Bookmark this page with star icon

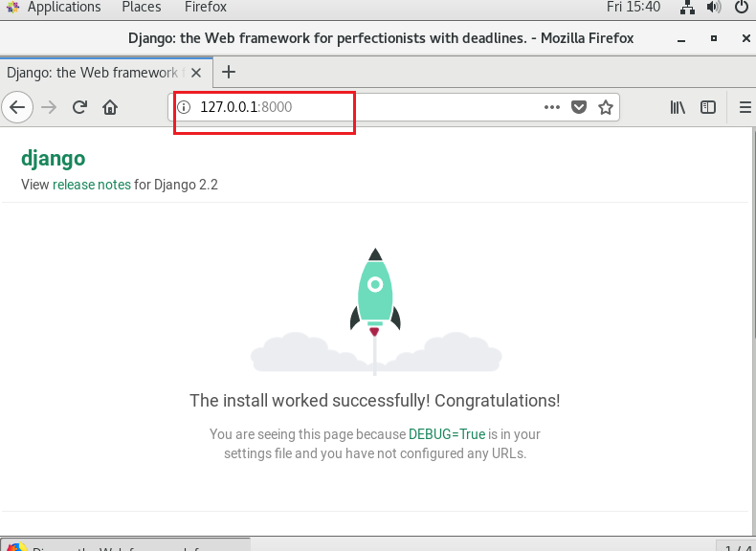[x=606, y=107]
